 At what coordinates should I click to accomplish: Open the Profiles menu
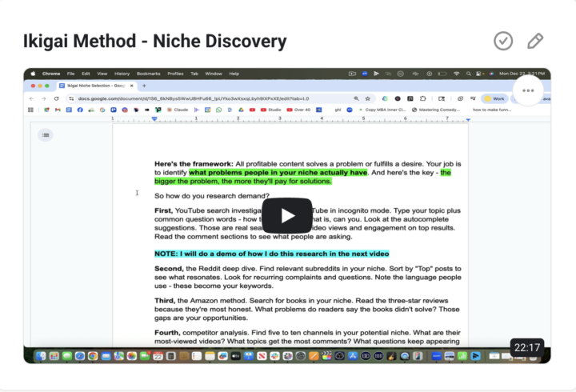pos(175,74)
